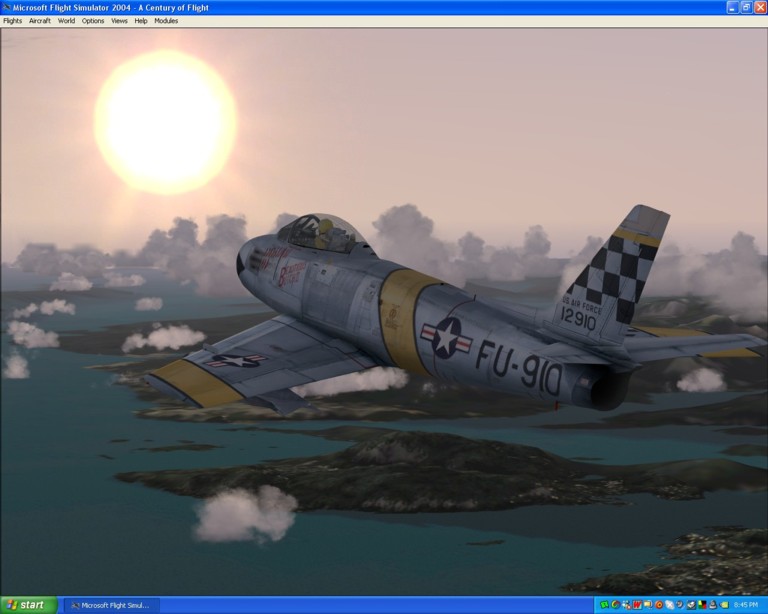This screenshot has width=768, height=614.
Task: Click the Flight Simulator title bar icon
Action: pos(6,7)
